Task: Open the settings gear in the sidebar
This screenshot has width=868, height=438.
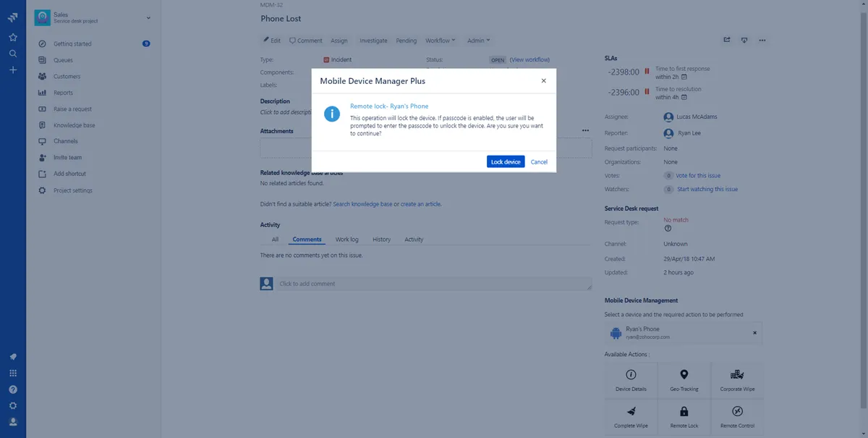Action: click(13, 405)
